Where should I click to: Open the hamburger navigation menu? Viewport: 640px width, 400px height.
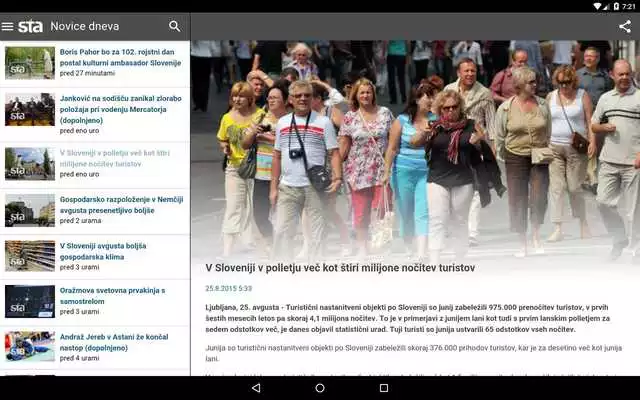(x=7, y=27)
